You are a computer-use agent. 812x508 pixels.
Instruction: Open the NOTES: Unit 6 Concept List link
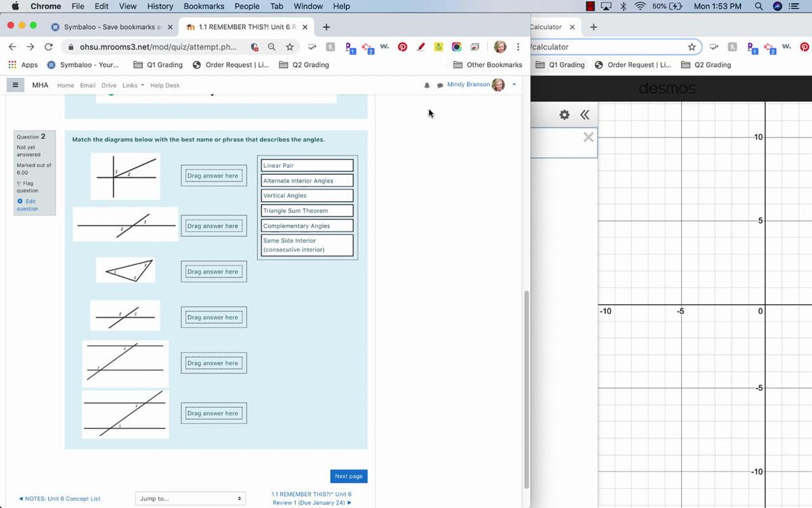click(60, 499)
